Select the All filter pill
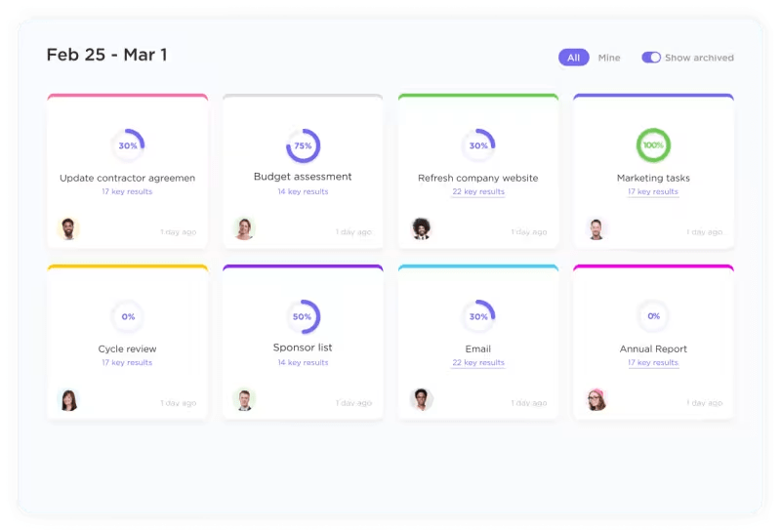The width and height of the screenshot is (781, 532). tap(573, 58)
